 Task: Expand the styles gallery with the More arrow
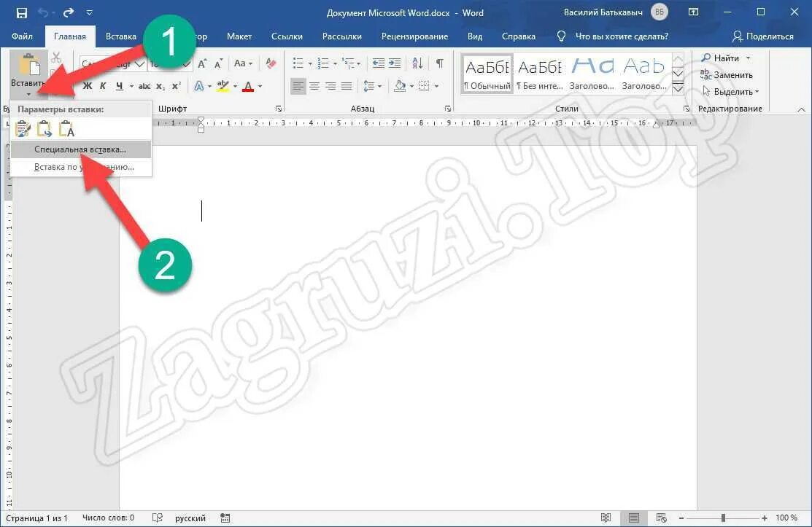pos(678,89)
